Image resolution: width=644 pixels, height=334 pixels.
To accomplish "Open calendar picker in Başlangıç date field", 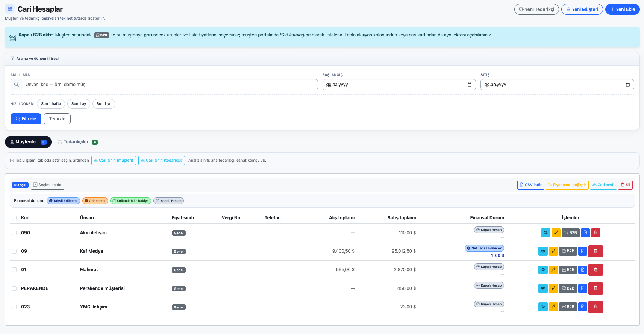I will click(x=469, y=85).
